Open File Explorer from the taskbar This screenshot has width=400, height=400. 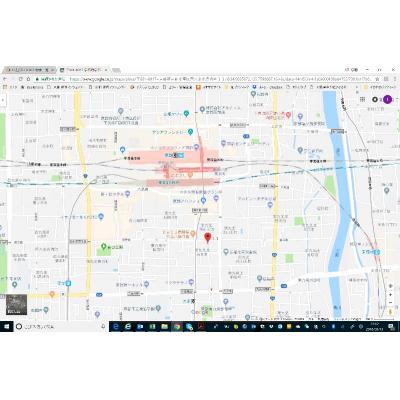pyautogui.click(x=164, y=327)
